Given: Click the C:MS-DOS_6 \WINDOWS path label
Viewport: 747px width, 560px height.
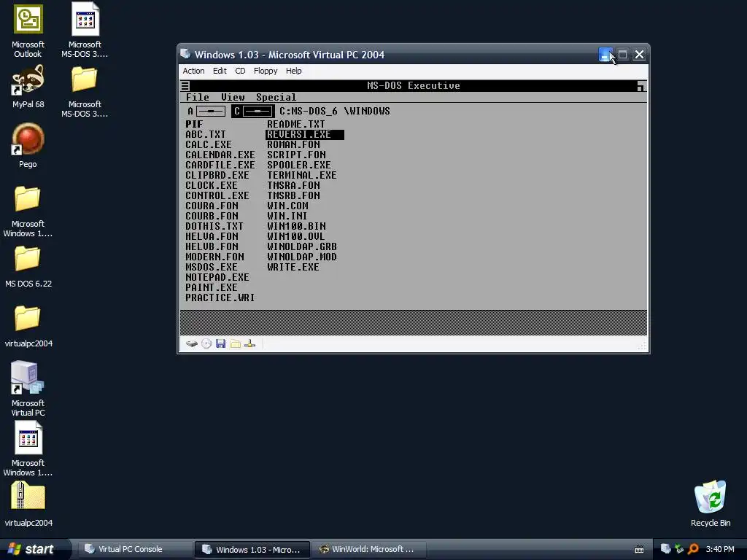Looking at the screenshot, I should tap(334, 111).
